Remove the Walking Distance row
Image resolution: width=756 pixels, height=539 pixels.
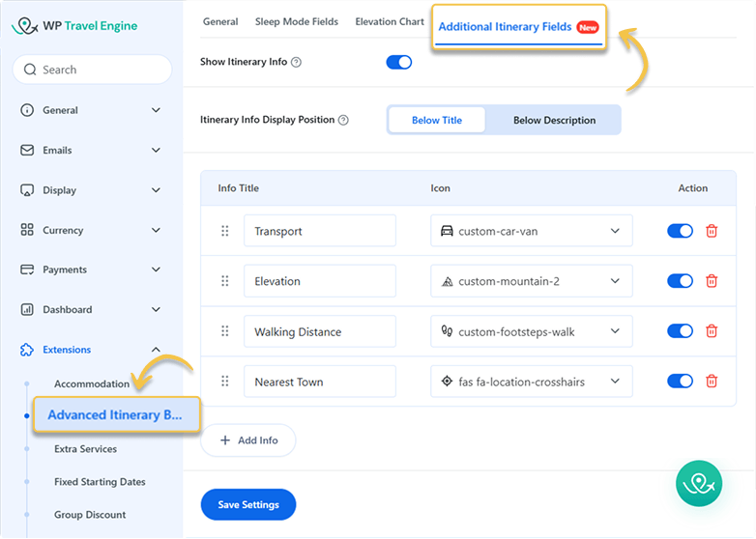point(712,331)
